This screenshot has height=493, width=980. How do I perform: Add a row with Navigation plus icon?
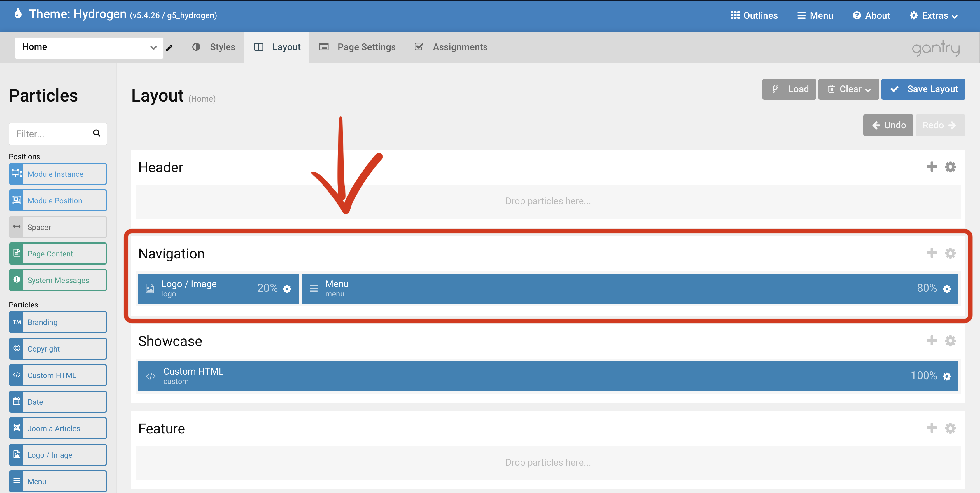coord(932,253)
